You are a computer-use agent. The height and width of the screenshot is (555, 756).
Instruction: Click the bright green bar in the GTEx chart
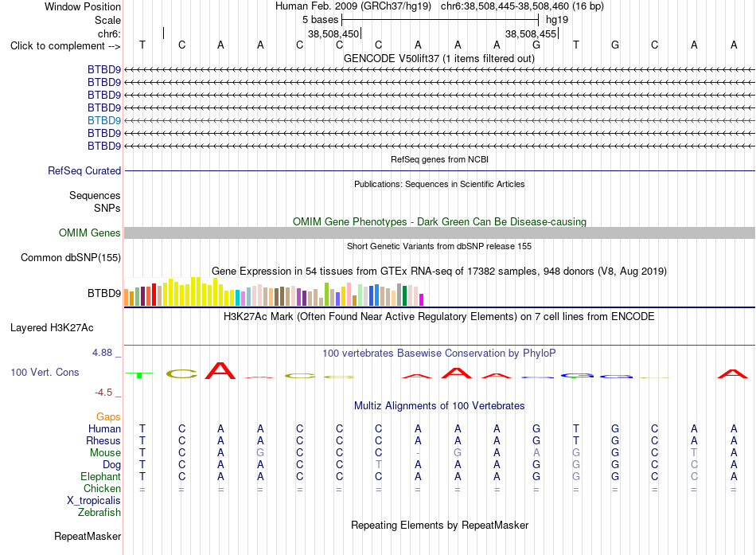point(326,295)
